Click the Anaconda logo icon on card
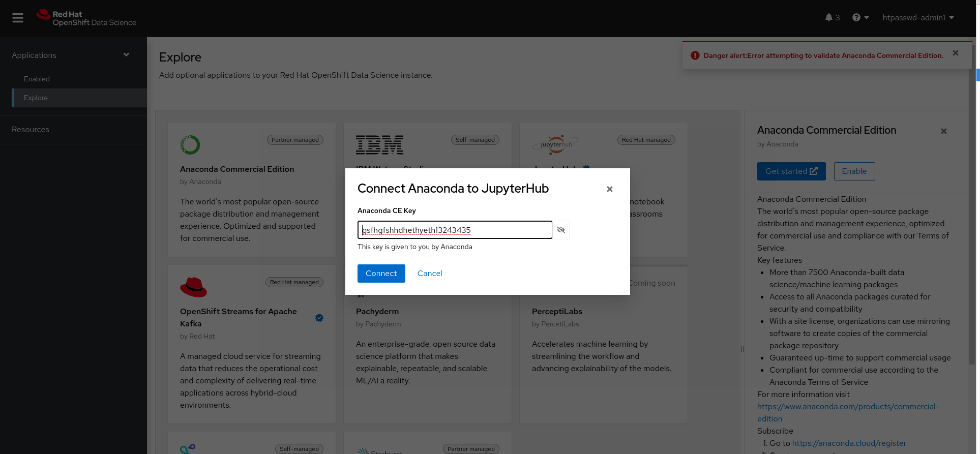Viewport: 980px width, 454px height. [x=190, y=145]
